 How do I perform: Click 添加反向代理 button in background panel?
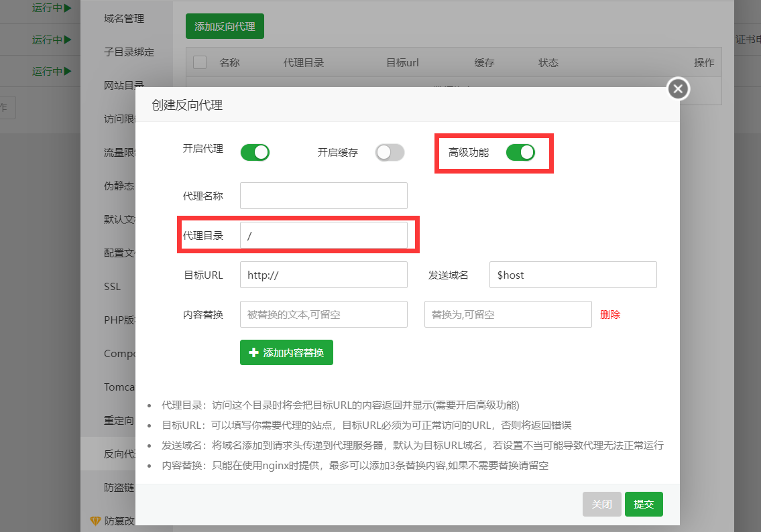(225, 26)
